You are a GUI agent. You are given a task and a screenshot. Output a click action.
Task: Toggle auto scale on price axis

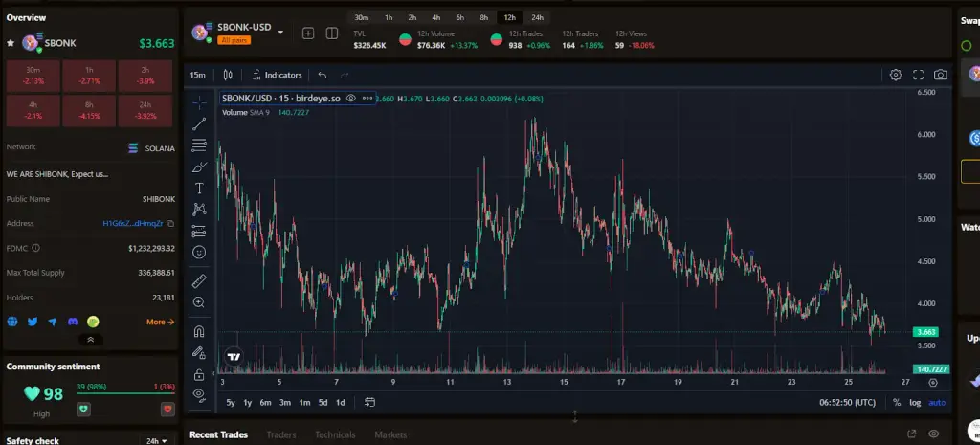937,403
